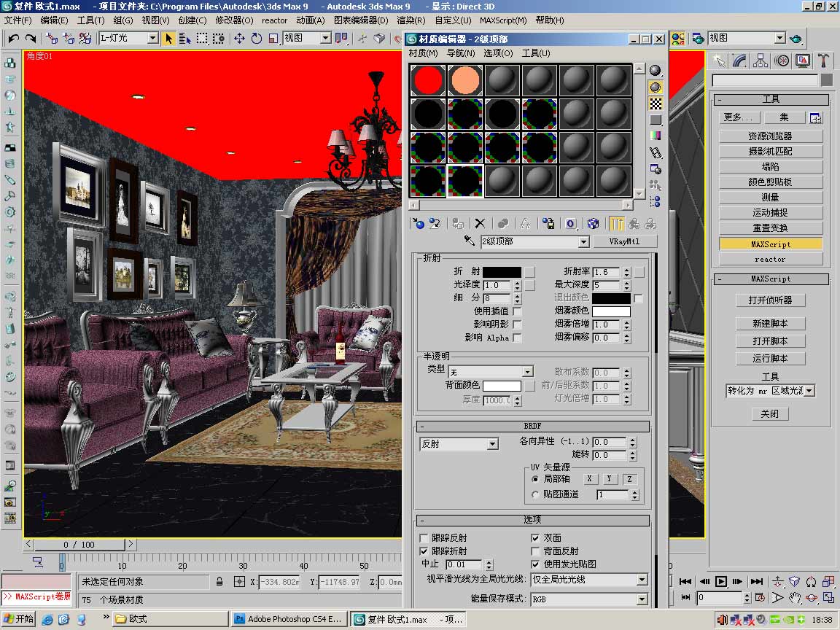Toggle Backlight icon in material editor
The width and height of the screenshot is (840, 630).
[x=656, y=87]
